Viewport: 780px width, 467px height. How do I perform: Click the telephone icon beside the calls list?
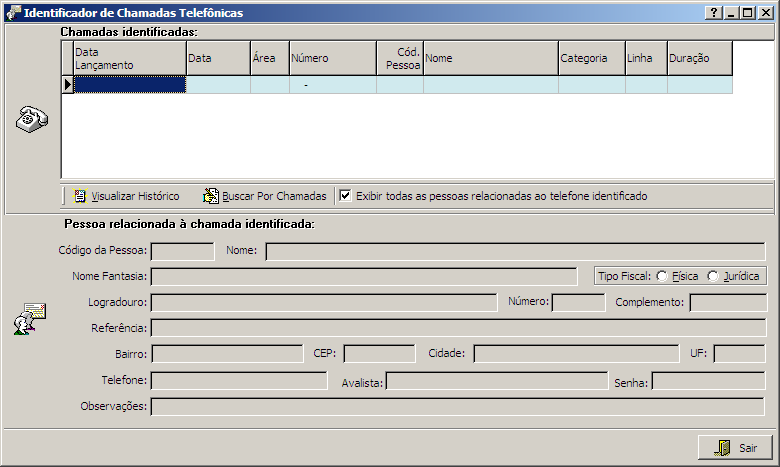coord(31,119)
